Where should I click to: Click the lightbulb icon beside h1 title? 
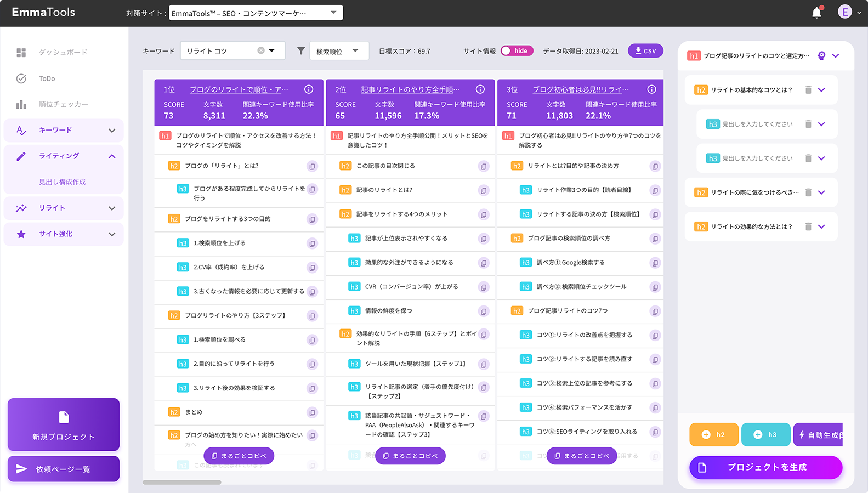[x=821, y=55]
